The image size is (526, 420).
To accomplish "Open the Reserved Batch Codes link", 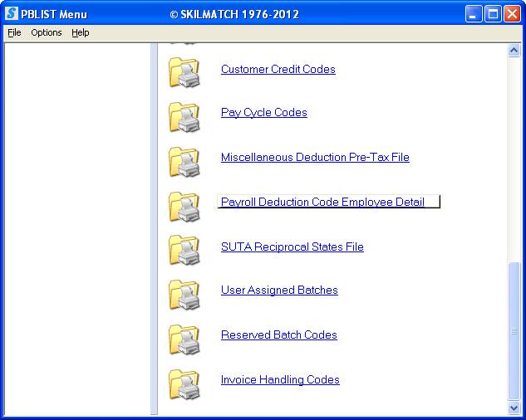I will (x=278, y=335).
